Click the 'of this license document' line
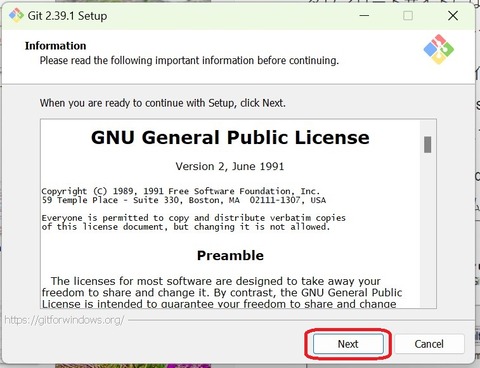This screenshot has width=480, height=368. point(186,227)
